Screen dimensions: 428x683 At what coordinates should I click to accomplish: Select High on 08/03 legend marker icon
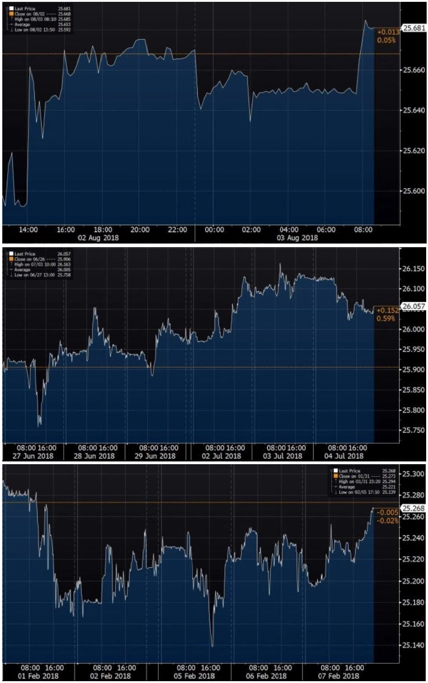click(11, 19)
